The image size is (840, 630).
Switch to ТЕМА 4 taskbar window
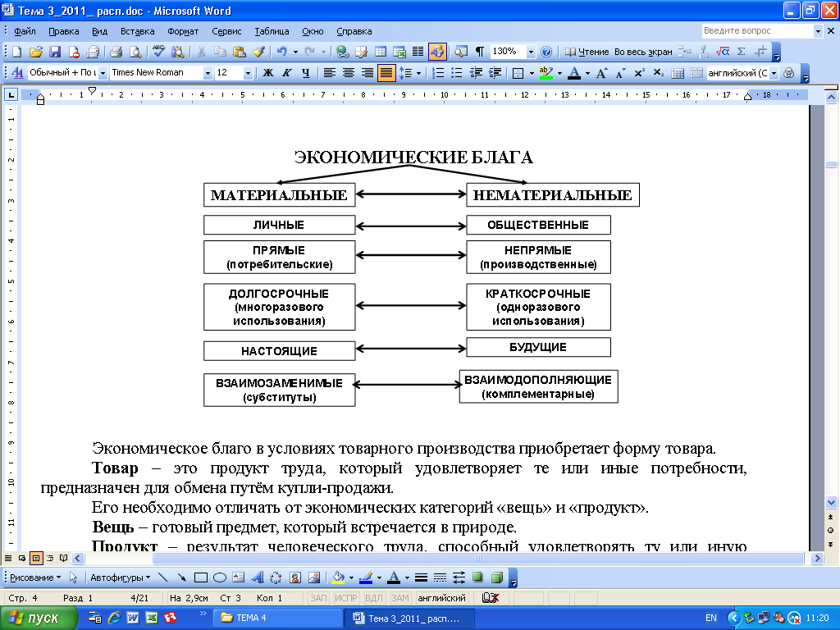click(x=278, y=618)
